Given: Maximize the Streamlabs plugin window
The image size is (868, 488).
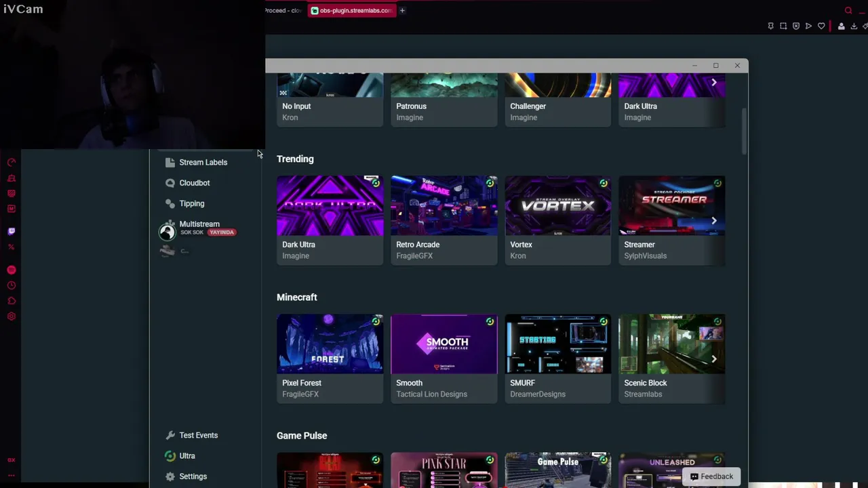Looking at the screenshot, I should coord(715,66).
